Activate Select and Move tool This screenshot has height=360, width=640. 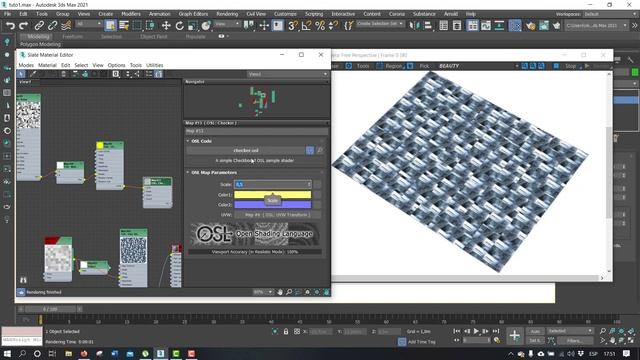pyautogui.click(x=166, y=26)
